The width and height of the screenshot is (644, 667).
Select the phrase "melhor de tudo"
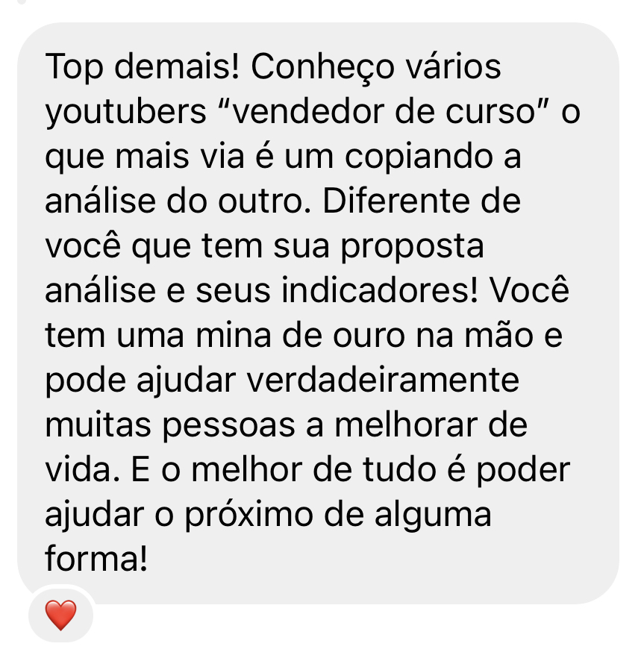coord(313,469)
